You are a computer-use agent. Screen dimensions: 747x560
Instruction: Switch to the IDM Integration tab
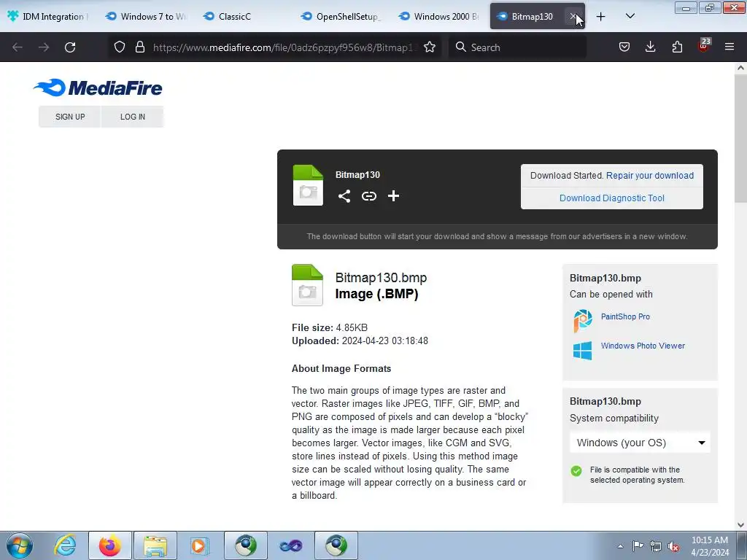pos(47,17)
